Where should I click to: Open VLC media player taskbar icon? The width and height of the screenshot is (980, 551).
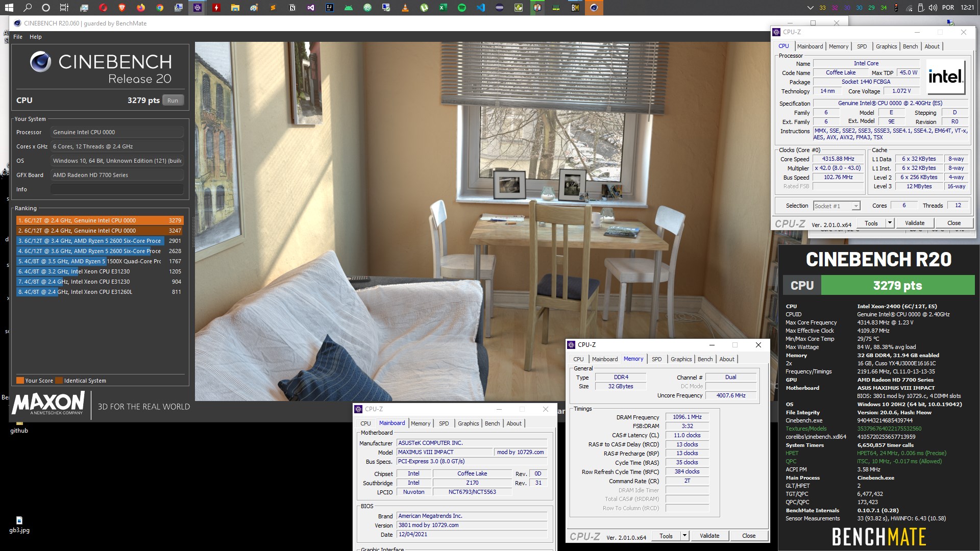point(405,8)
